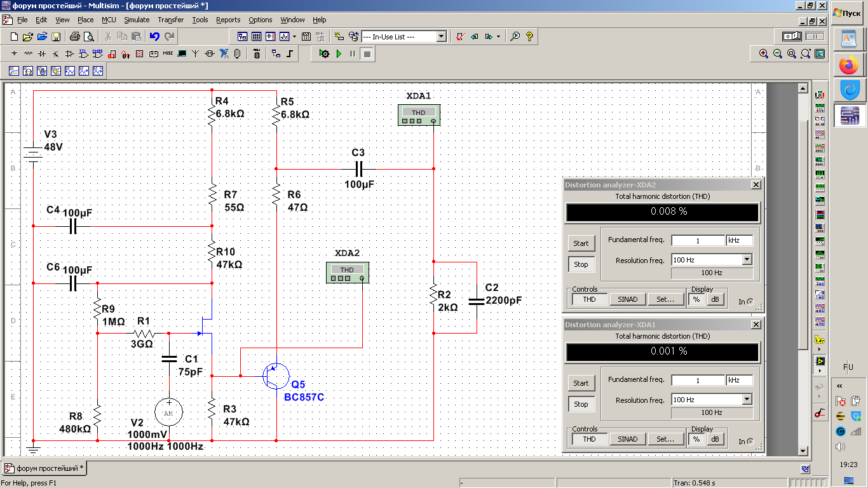Viewport: 868px width, 488px height.
Task: Select THD mode in XDA1 analyzer
Action: (x=590, y=438)
